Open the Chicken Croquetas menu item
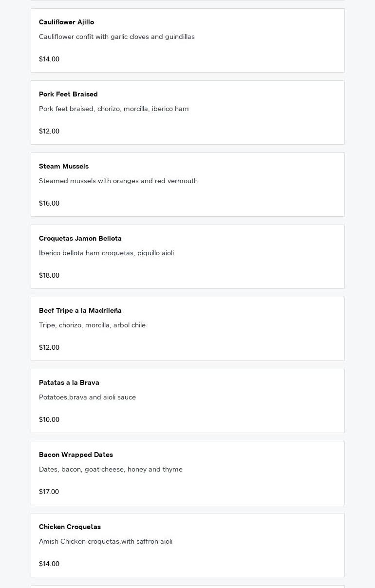The image size is (375, 588). [x=187, y=545]
